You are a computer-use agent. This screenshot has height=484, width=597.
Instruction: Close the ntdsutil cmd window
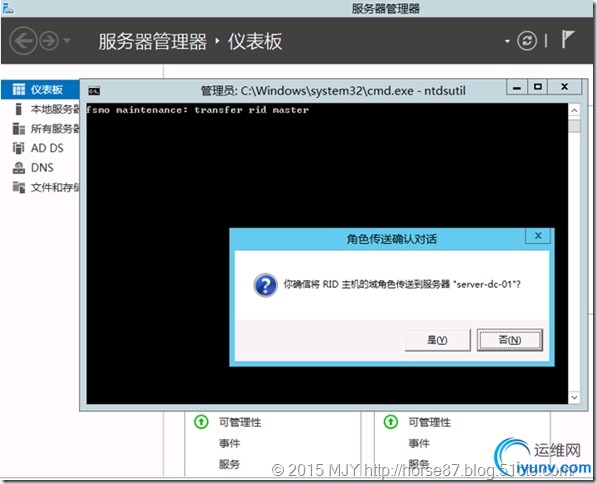[x=565, y=87]
